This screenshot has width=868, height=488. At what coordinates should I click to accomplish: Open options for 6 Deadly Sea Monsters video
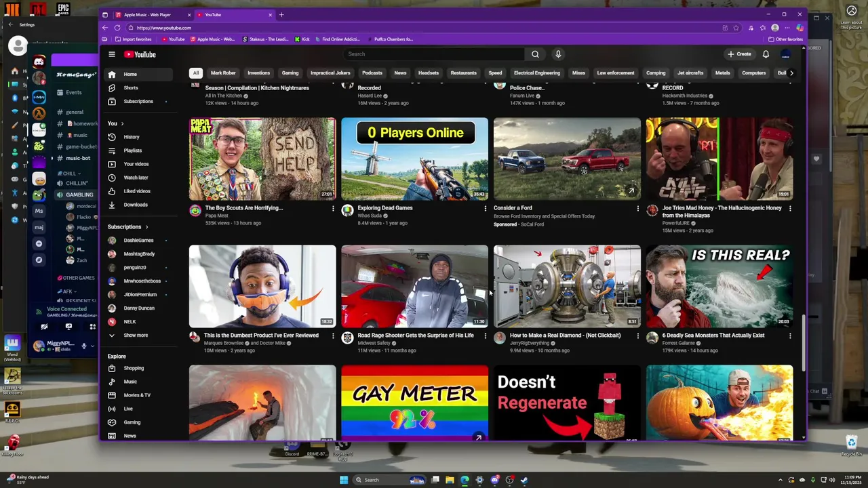tap(790, 335)
